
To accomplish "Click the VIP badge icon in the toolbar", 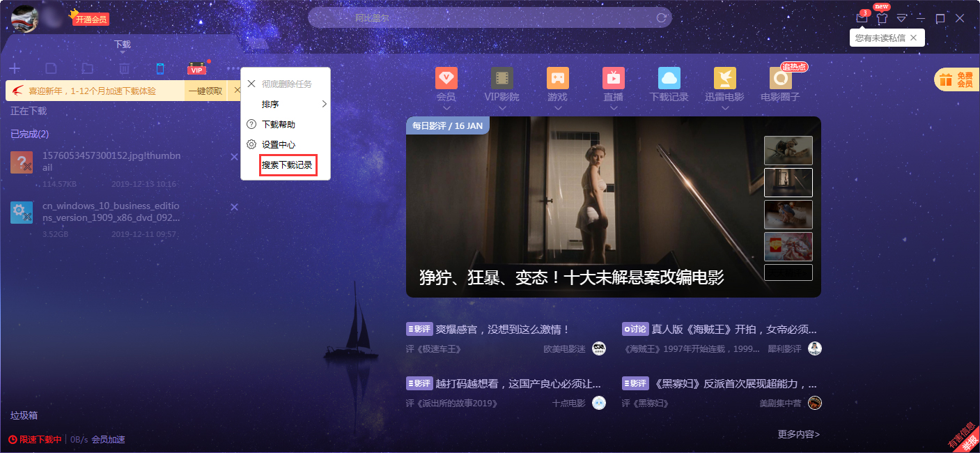I will [x=196, y=68].
